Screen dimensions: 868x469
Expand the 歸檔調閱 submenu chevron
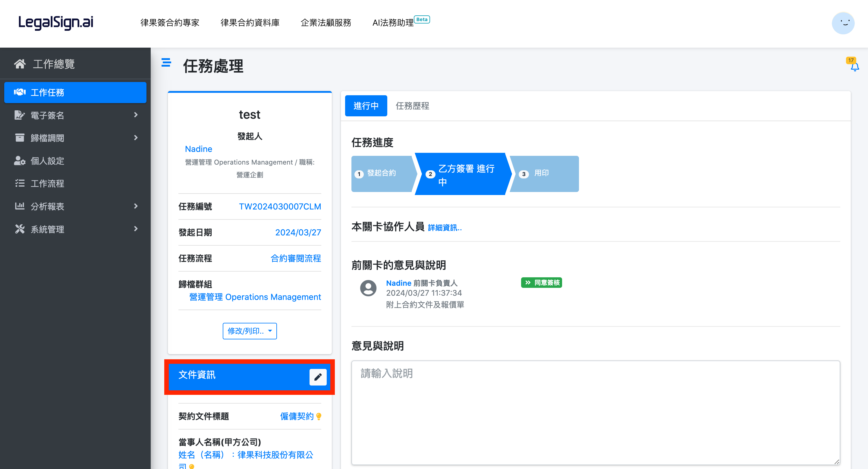click(136, 137)
